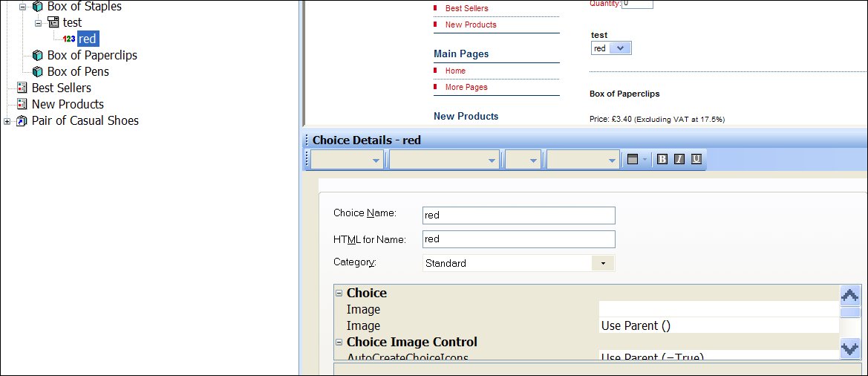The height and width of the screenshot is (376, 868).
Task: Collapse the Box of Staples tree node
Action: pyautogui.click(x=22, y=7)
